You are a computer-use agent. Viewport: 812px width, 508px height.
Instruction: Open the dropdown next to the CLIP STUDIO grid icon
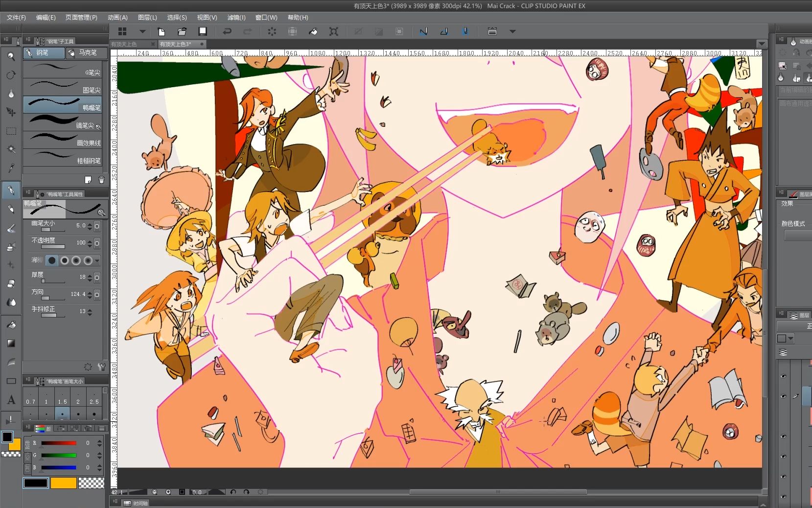[142, 31]
